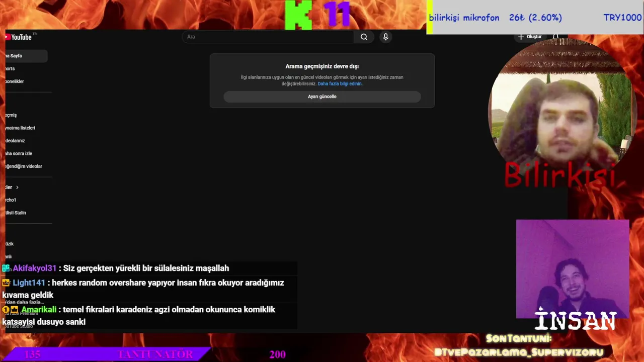Click the Oluştur create button

(x=530, y=37)
